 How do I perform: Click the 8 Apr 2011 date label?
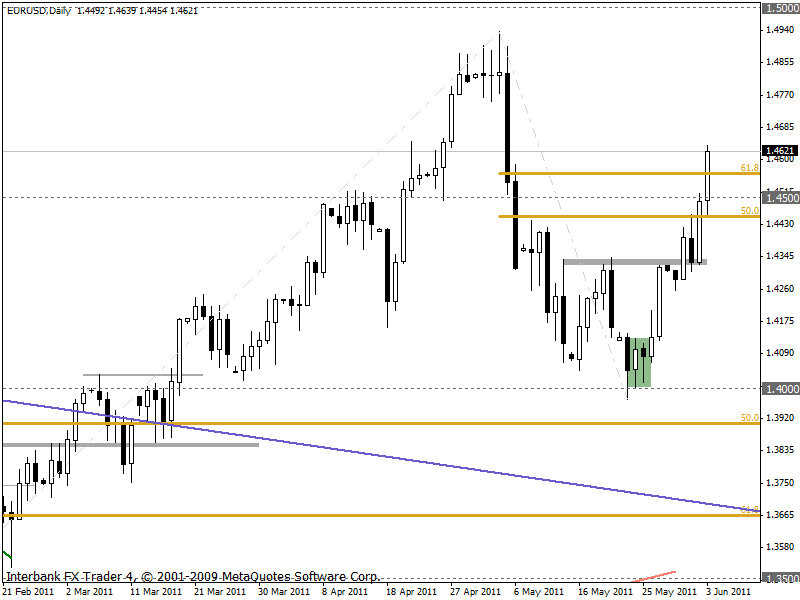344,592
